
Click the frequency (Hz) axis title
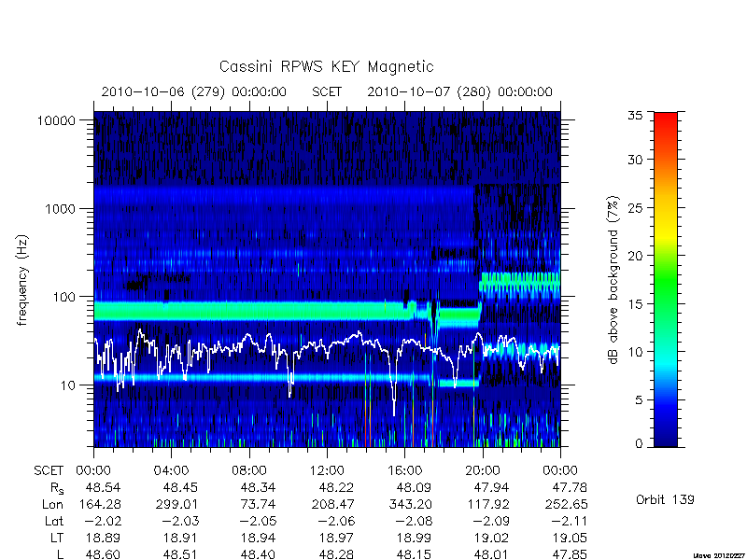tap(22, 281)
